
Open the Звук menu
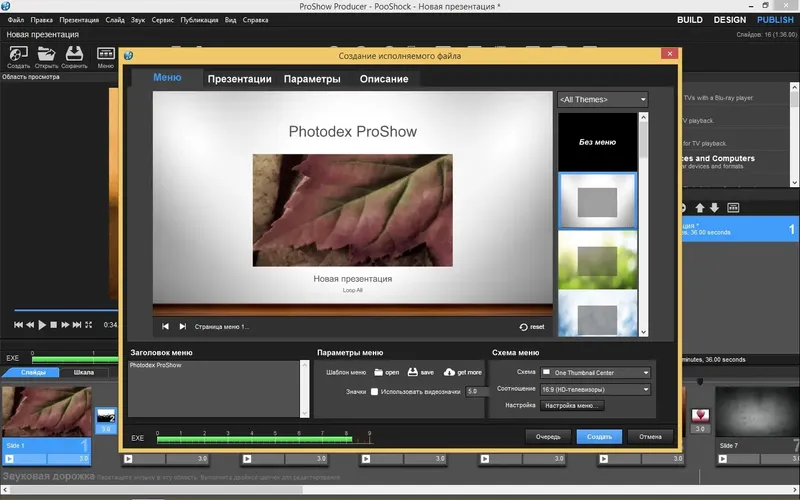click(138, 20)
